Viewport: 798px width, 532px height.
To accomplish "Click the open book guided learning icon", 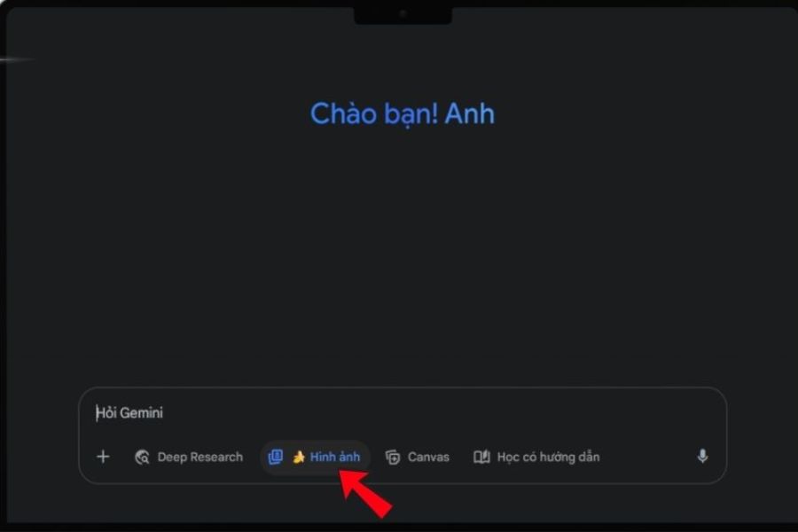I will [x=481, y=457].
